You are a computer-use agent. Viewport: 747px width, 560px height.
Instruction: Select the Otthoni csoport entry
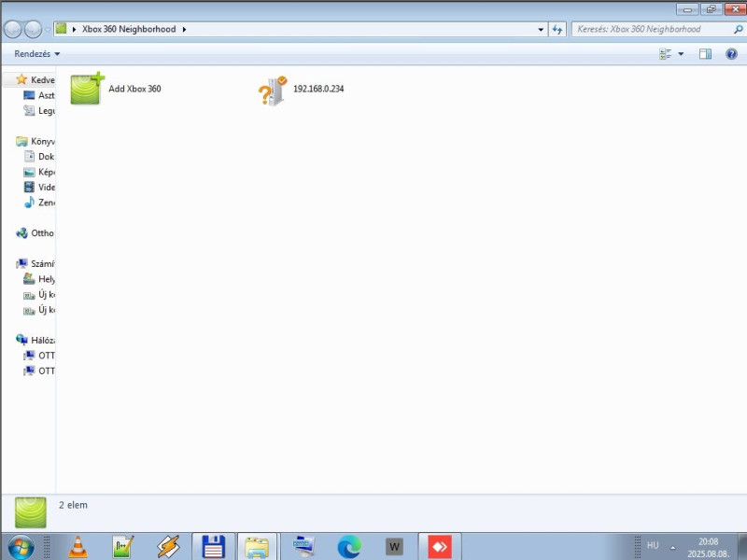(x=35, y=232)
